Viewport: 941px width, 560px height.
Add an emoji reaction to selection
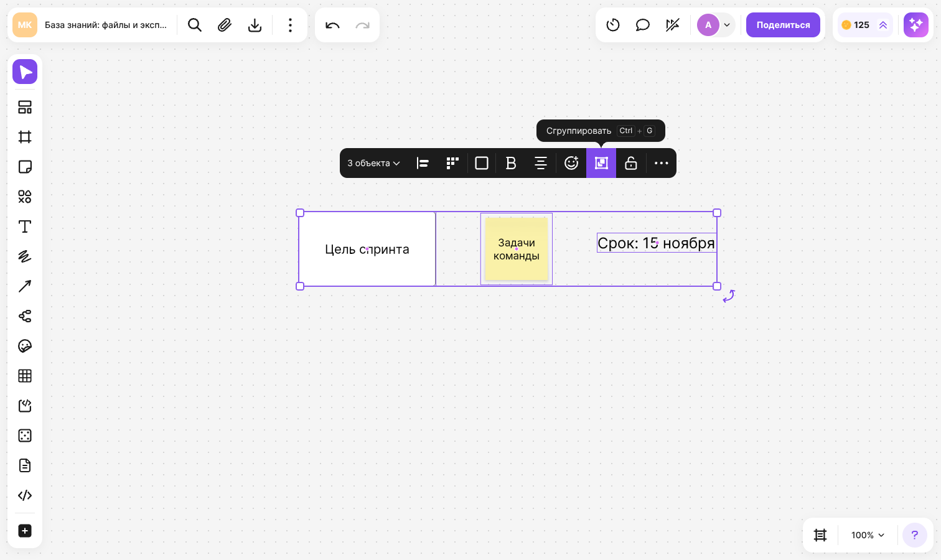coord(571,163)
